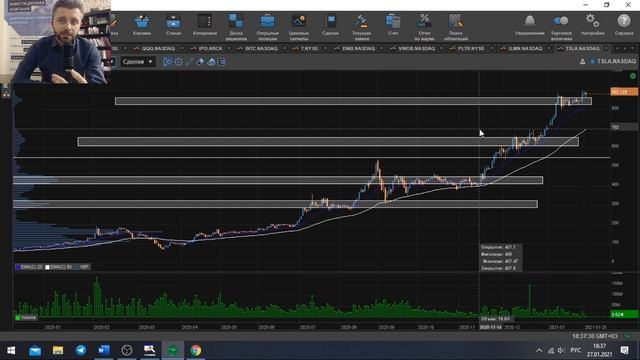Screen dimensions: 640x360
Task: Click the last chart toolbar panel icon
Action: point(222,62)
